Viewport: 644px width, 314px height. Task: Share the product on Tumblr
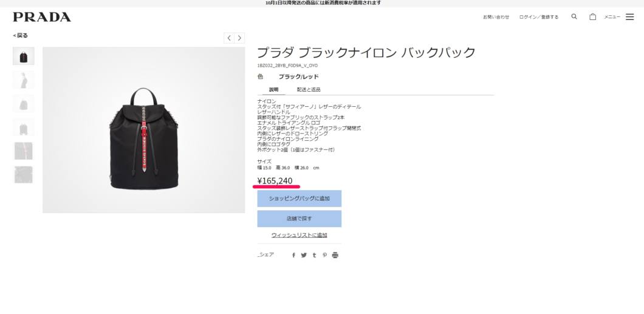314,255
